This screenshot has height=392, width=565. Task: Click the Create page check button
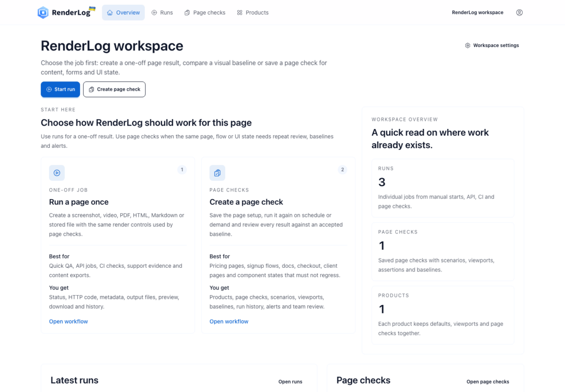click(114, 89)
